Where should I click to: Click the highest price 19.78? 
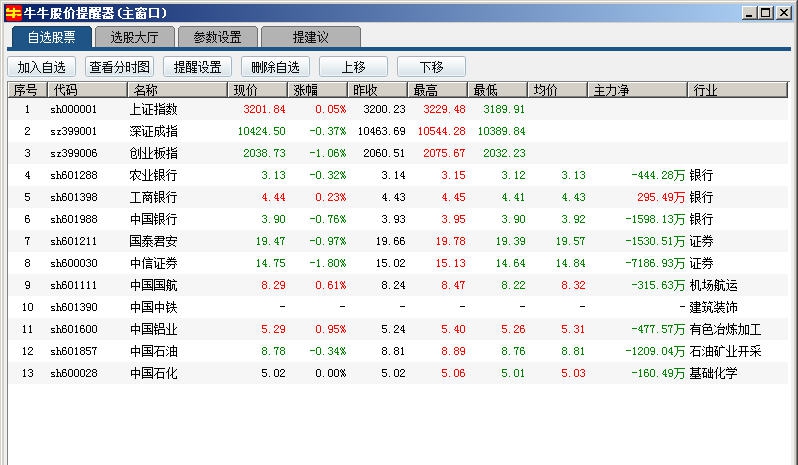pyautogui.click(x=450, y=241)
